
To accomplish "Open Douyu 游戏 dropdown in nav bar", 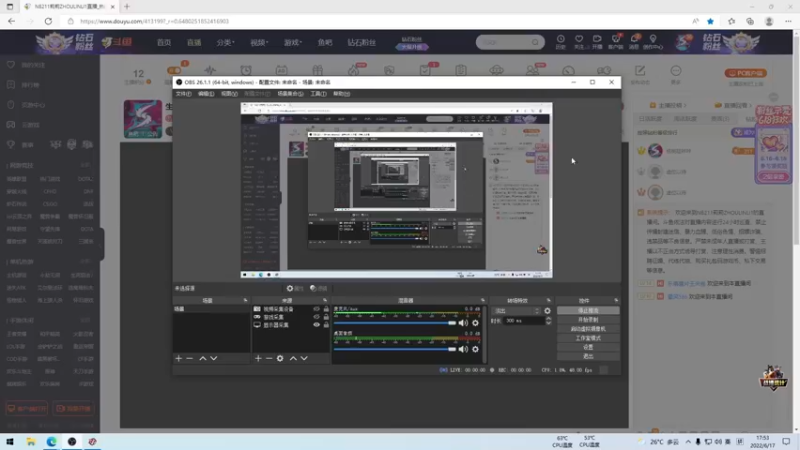I will click(293, 42).
